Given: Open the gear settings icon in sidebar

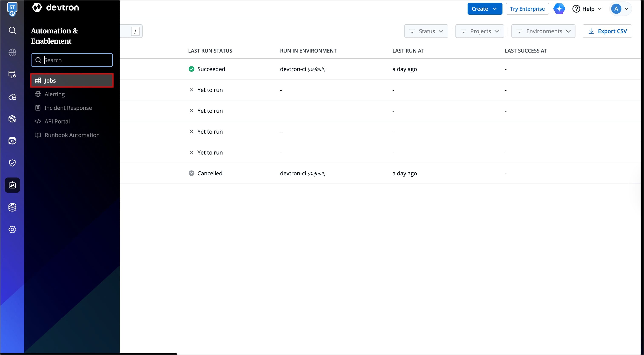Looking at the screenshot, I should 12,229.
